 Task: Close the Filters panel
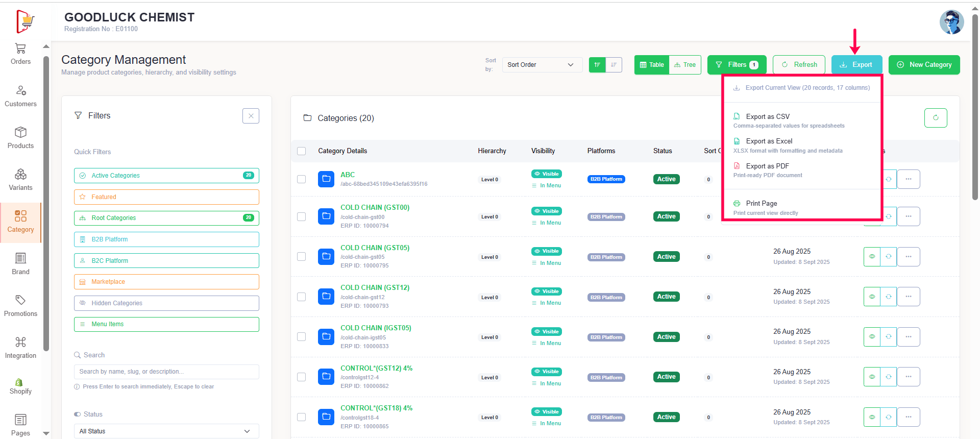point(251,116)
